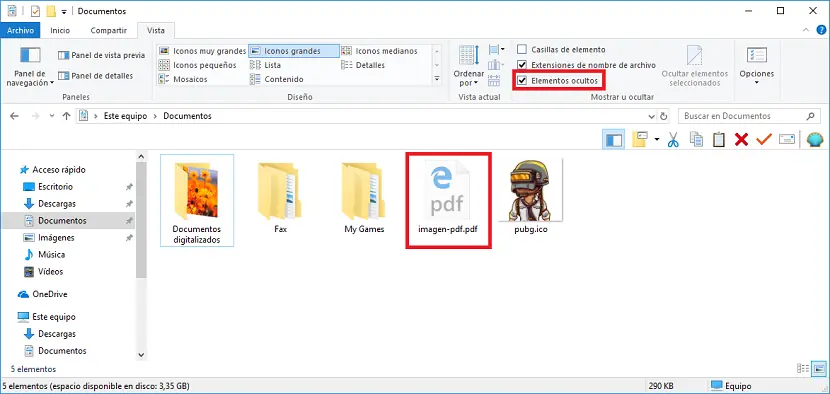This screenshot has width=830, height=394.
Task: Open the blue Help question icon
Action: coord(820,30)
